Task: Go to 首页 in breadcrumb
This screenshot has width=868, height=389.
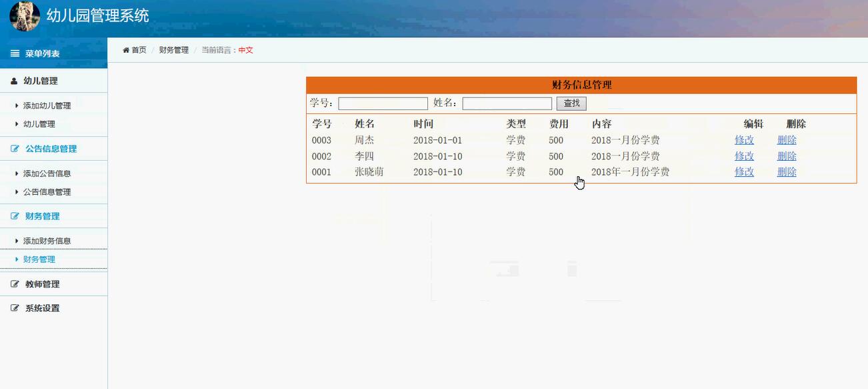Action: (x=139, y=50)
